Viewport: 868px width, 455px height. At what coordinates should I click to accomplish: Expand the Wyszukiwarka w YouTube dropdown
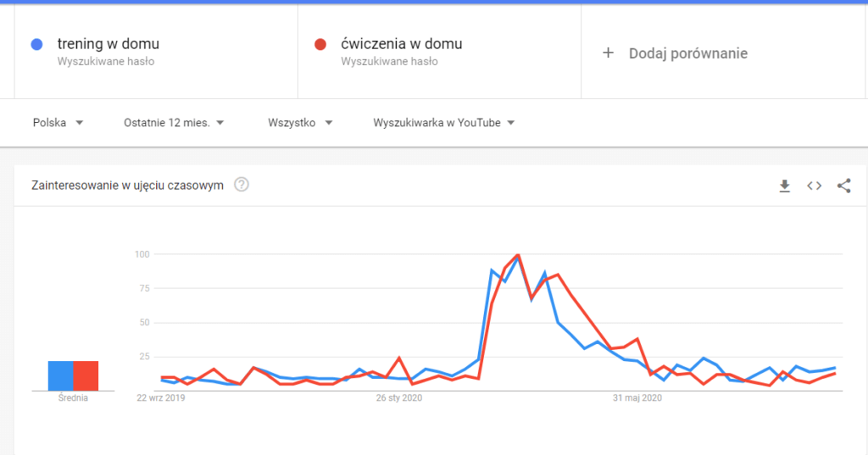[x=443, y=123]
